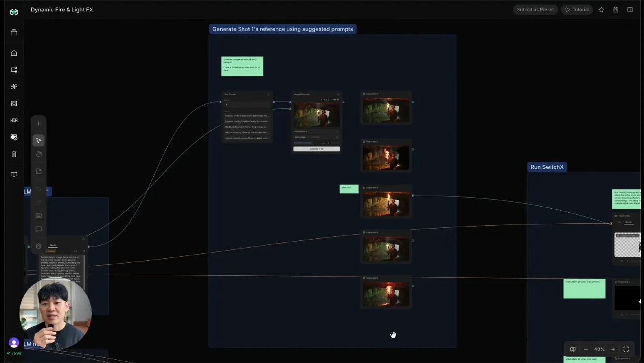Image resolution: width=644 pixels, height=363 pixels.
Task: Click the 40% zoom level value
Action: point(599,349)
